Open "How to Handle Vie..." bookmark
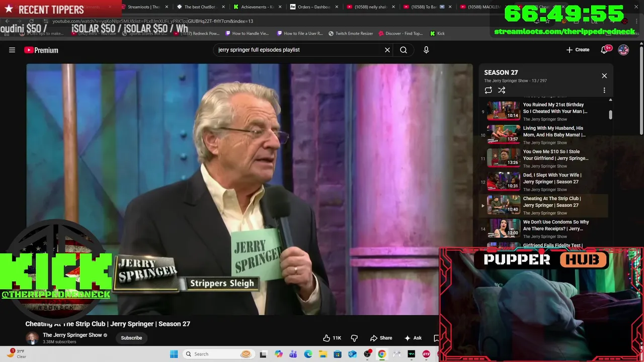This screenshot has height=362, width=644. (248, 33)
